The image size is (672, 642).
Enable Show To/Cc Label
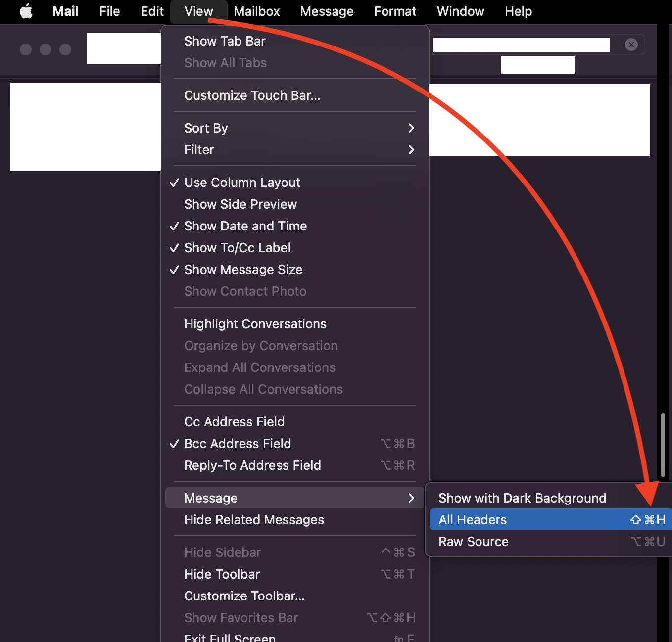tap(237, 248)
